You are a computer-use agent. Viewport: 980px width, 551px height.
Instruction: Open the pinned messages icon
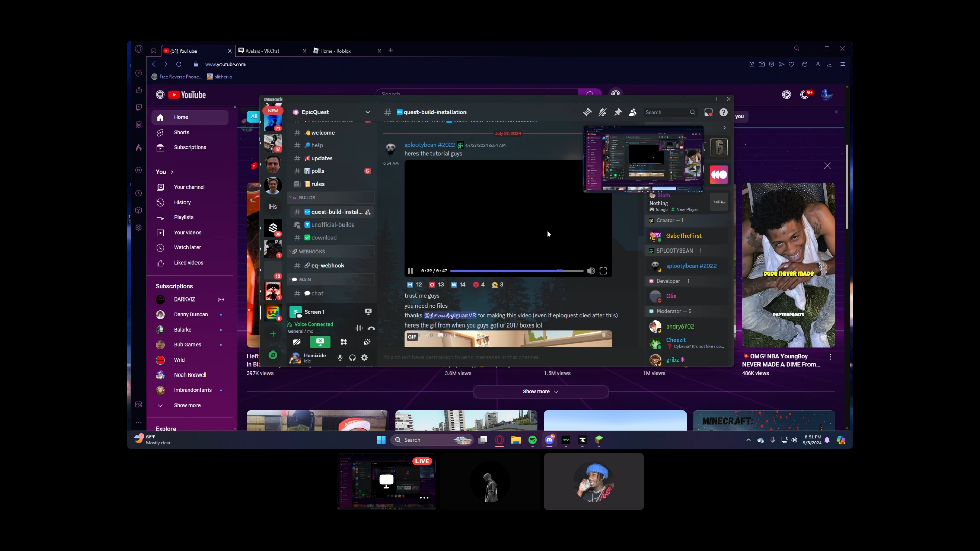618,112
